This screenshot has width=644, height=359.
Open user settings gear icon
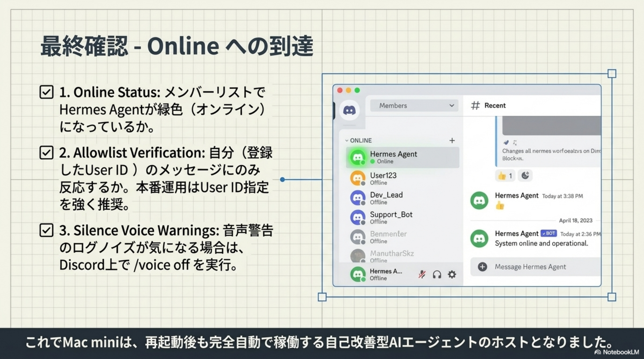pyautogui.click(x=452, y=274)
